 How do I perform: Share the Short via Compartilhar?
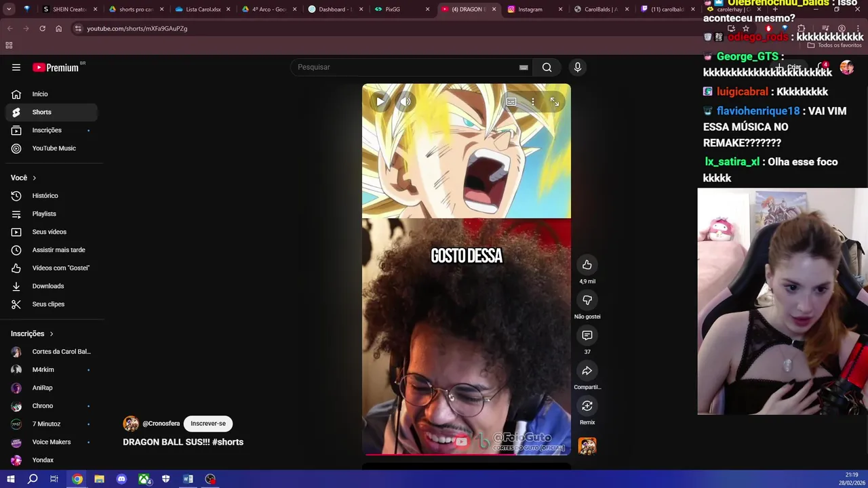point(587,371)
